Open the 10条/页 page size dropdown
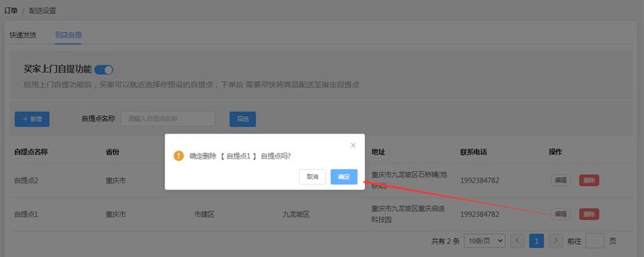The image size is (644, 257). (484, 241)
